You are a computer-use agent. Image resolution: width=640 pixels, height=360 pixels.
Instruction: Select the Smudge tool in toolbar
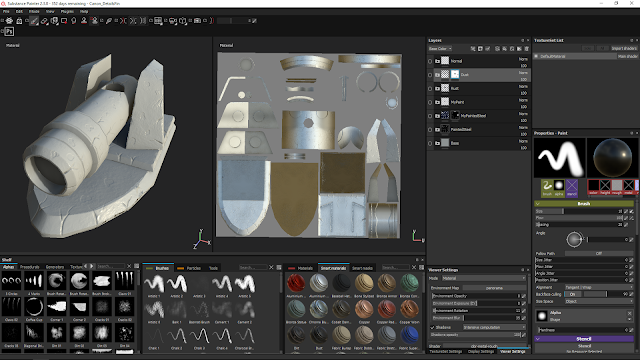[74, 21]
